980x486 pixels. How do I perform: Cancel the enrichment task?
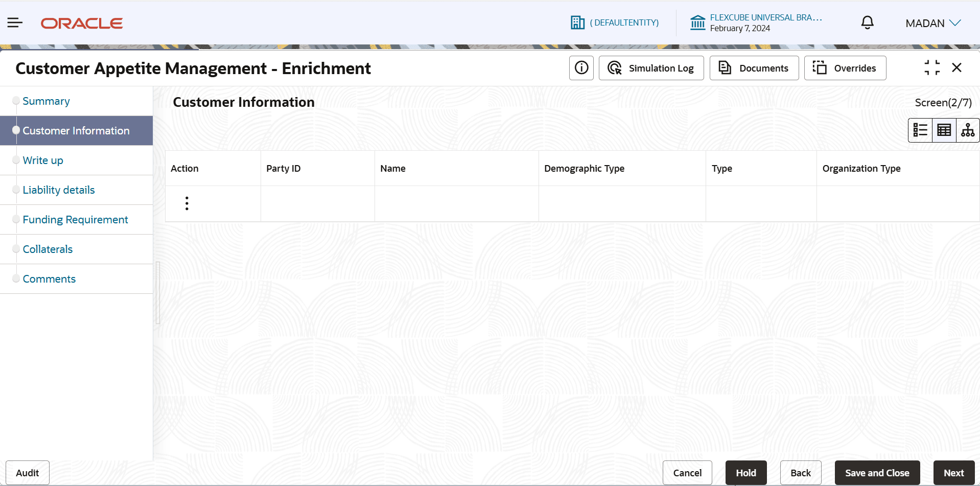coord(687,473)
